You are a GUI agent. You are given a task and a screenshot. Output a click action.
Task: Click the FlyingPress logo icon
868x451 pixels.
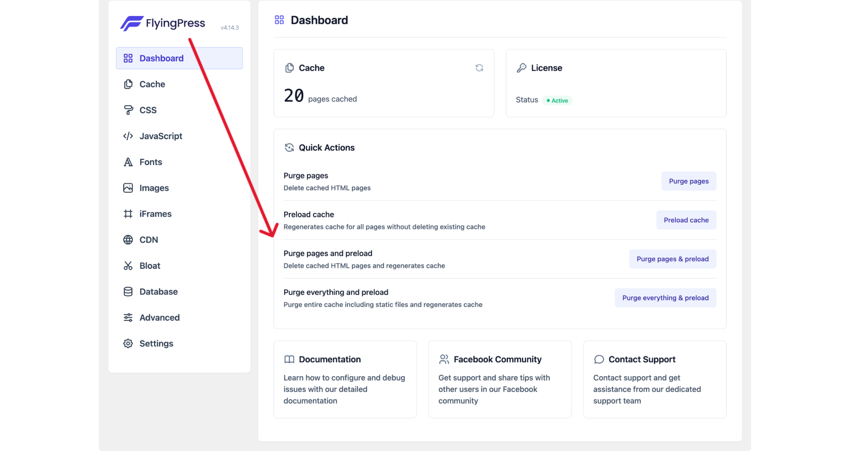[132, 23]
